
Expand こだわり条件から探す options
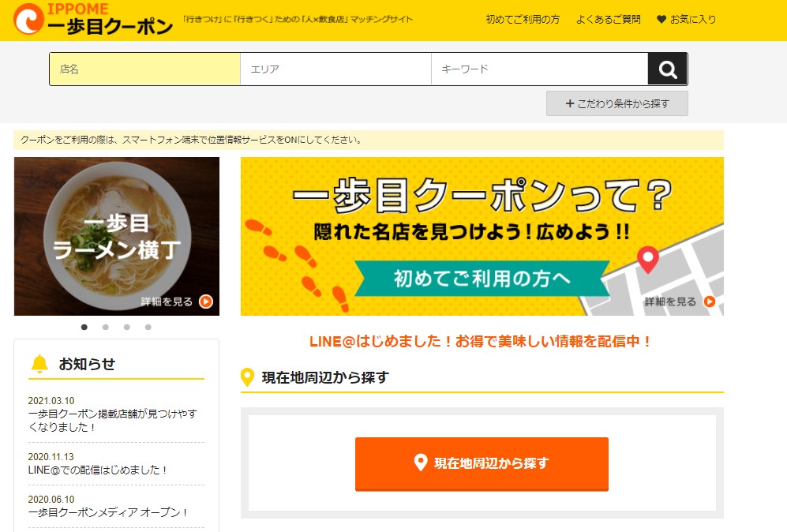tap(616, 103)
